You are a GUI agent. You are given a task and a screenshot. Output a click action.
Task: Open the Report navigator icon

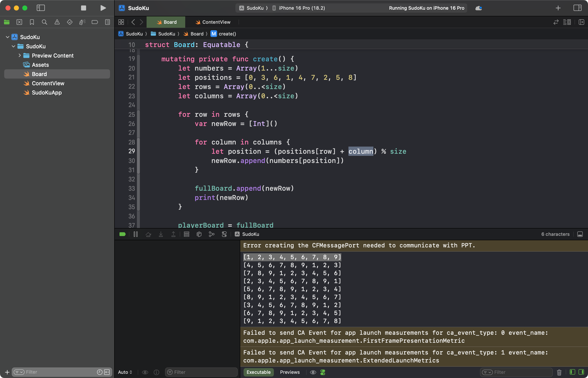pos(108,22)
